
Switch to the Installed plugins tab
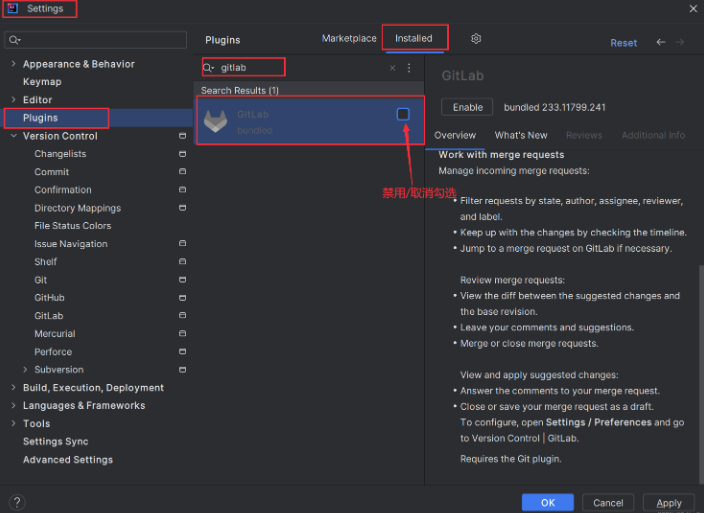tap(414, 39)
